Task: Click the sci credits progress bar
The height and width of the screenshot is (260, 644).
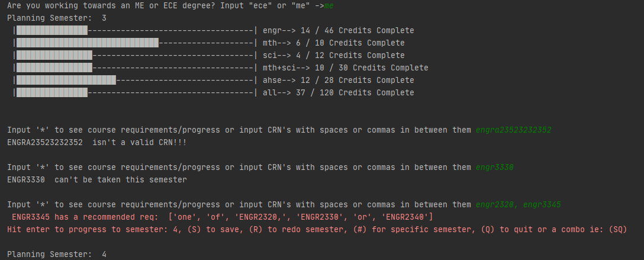Action: 135,56
